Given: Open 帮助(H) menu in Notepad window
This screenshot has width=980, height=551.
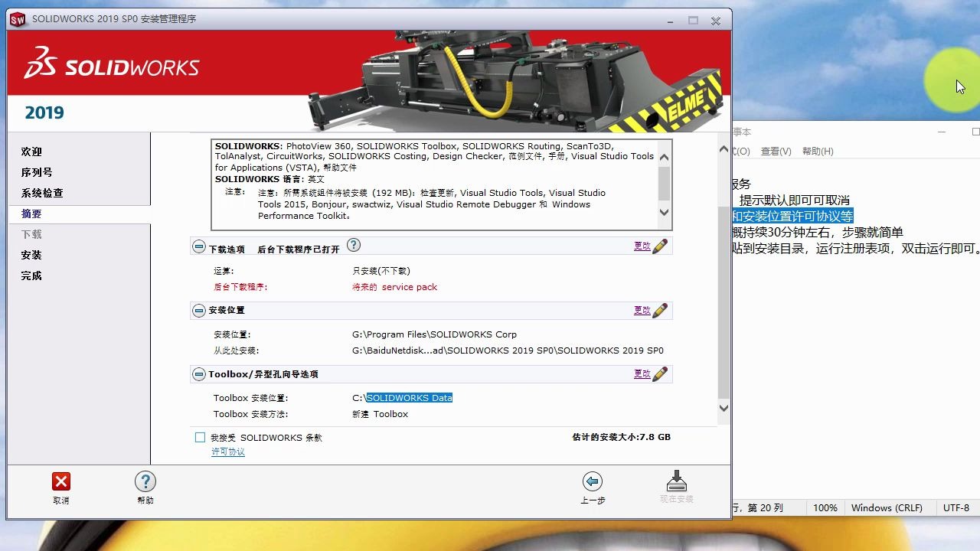Looking at the screenshot, I should (x=818, y=152).
